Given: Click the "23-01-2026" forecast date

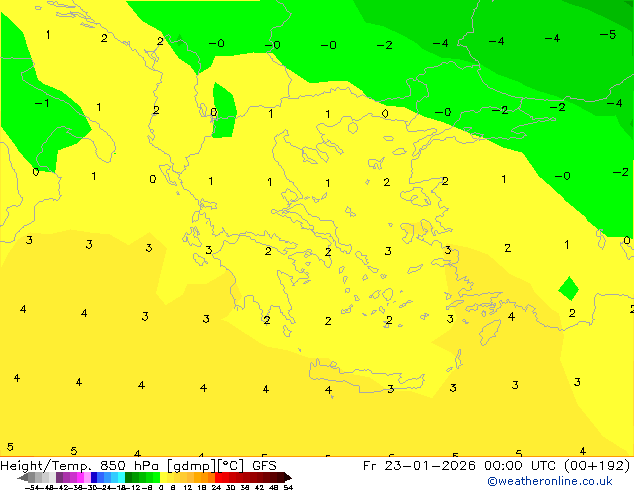Looking at the screenshot, I should [430, 465].
